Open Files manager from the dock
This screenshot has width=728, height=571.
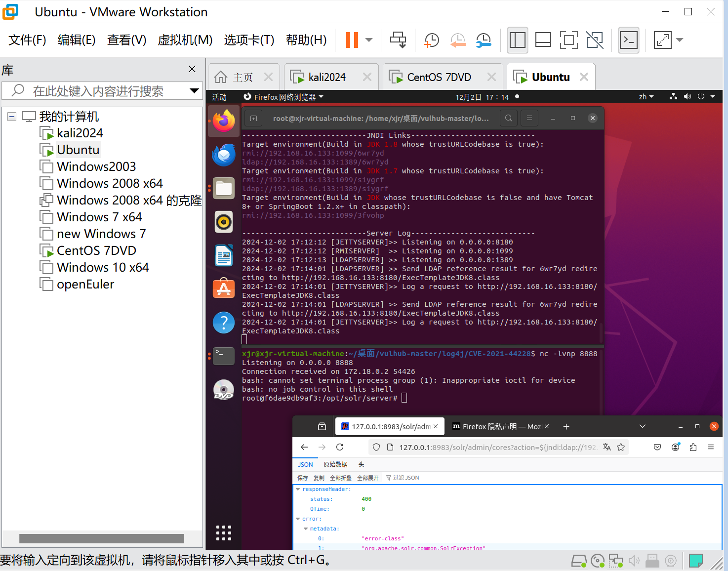point(224,188)
